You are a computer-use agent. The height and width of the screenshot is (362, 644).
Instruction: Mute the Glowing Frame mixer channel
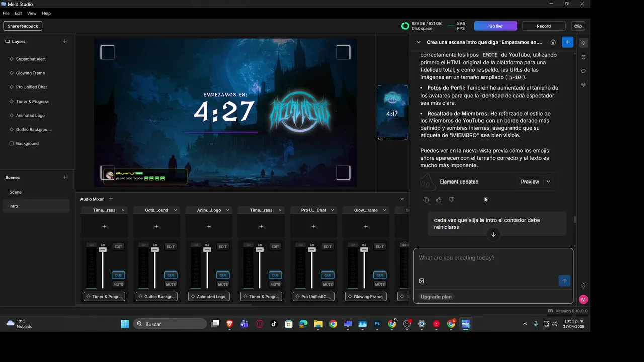pos(380,284)
